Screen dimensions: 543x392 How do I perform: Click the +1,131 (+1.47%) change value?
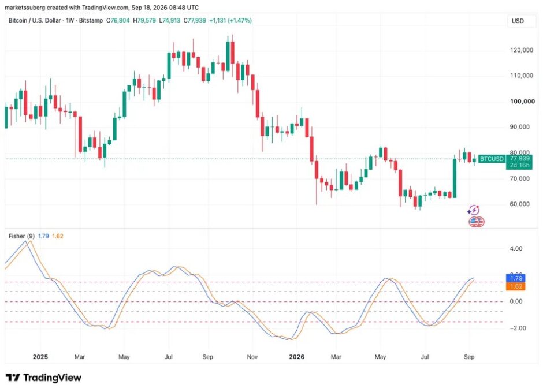(230, 20)
